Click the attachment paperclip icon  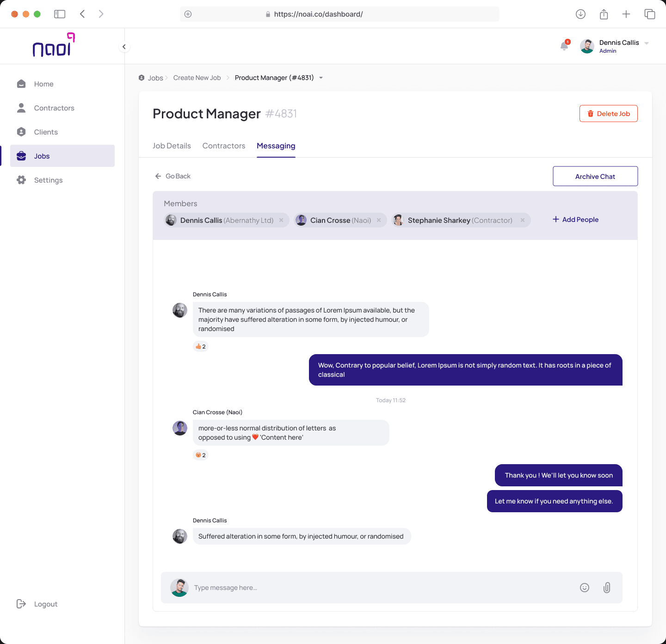pos(607,588)
